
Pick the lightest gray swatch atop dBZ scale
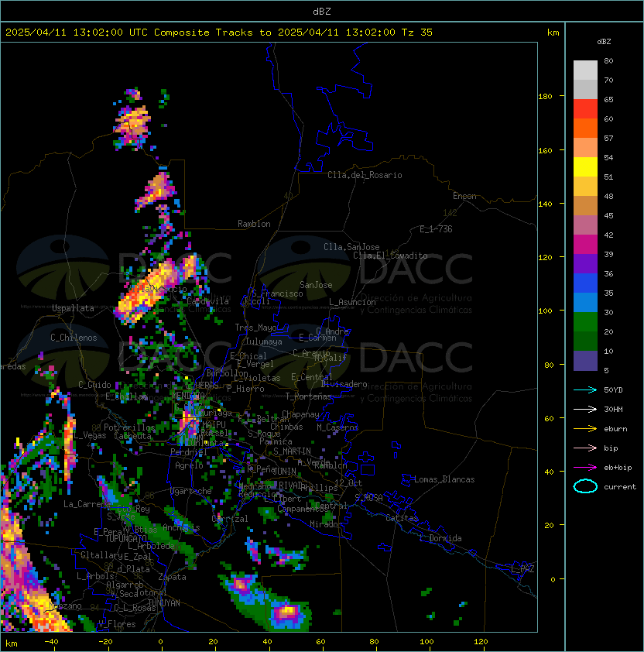click(x=585, y=70)
